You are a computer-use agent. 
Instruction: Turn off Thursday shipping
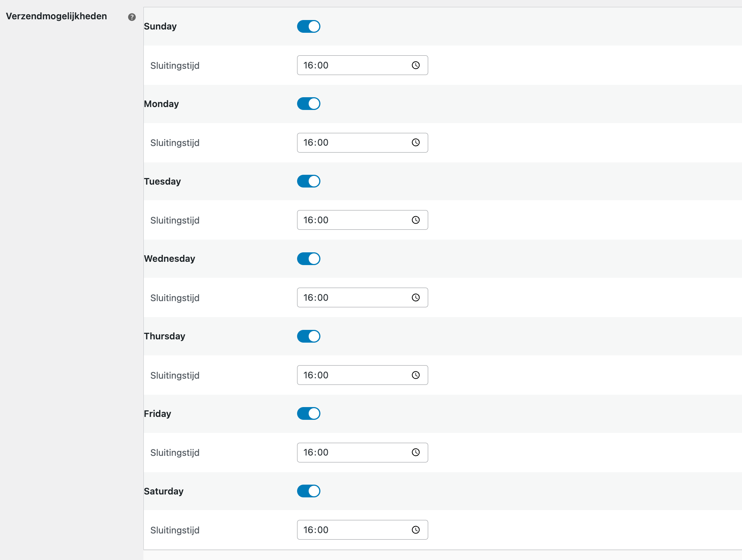308,336
